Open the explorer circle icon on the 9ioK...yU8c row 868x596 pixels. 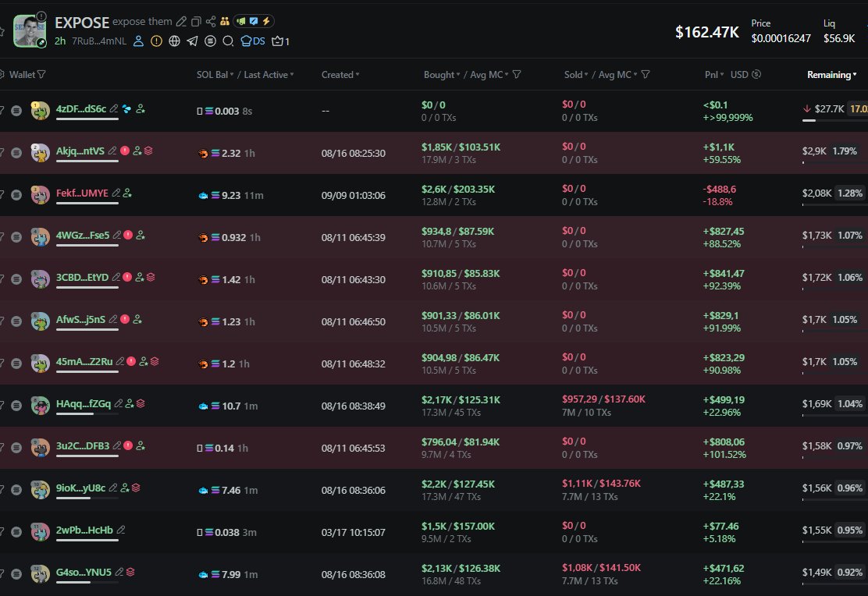pyautogui.click(x=16, y=490)
